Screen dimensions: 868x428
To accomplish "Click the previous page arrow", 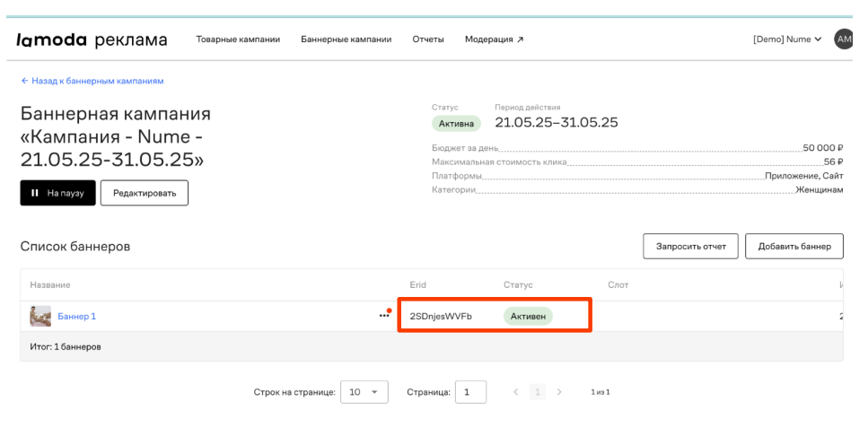I will 515,392.
